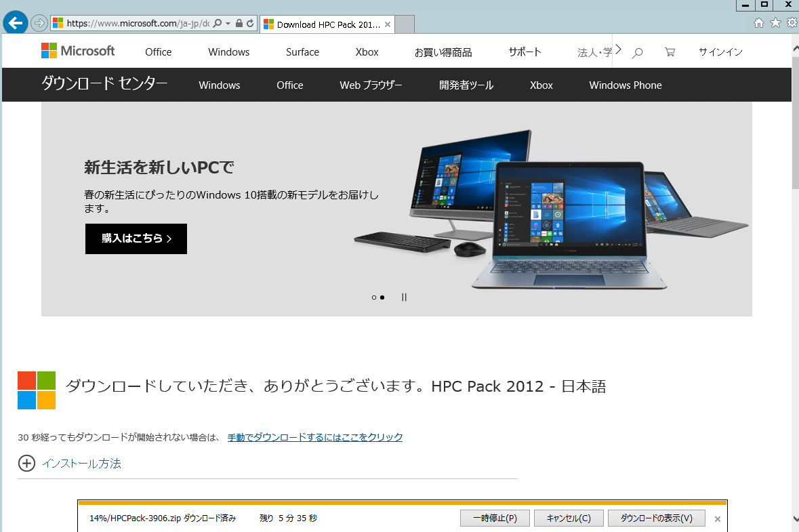This screenshot has height=532, width=799.
Task: Click the browser back arrow
Action: pyautogui.click(x=14, y=22)
